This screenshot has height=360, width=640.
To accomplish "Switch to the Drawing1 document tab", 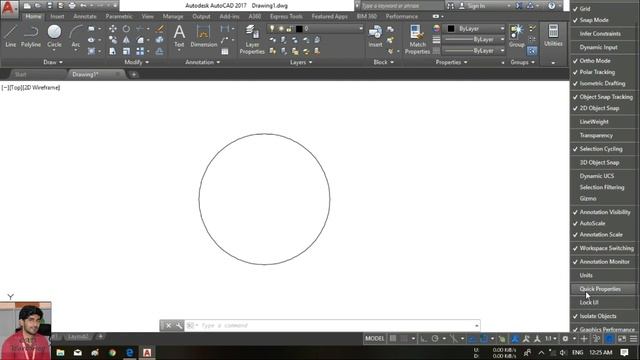I will point(85,74).
